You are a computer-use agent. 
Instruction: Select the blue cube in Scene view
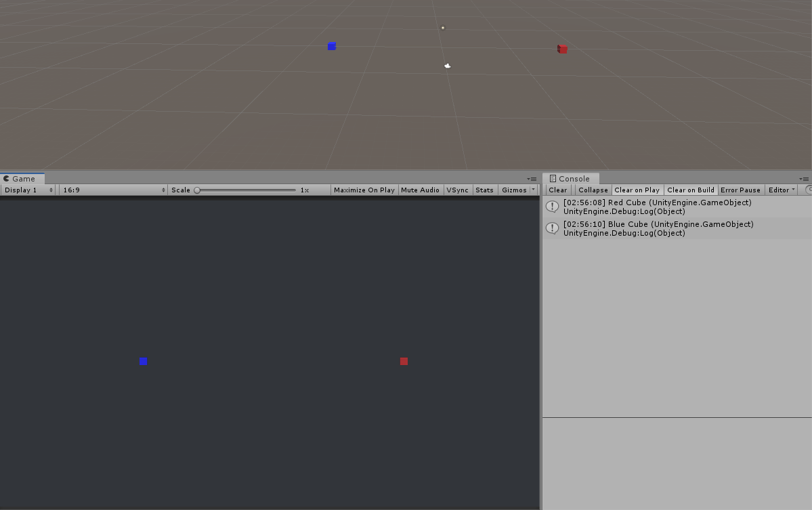point(332,46)
